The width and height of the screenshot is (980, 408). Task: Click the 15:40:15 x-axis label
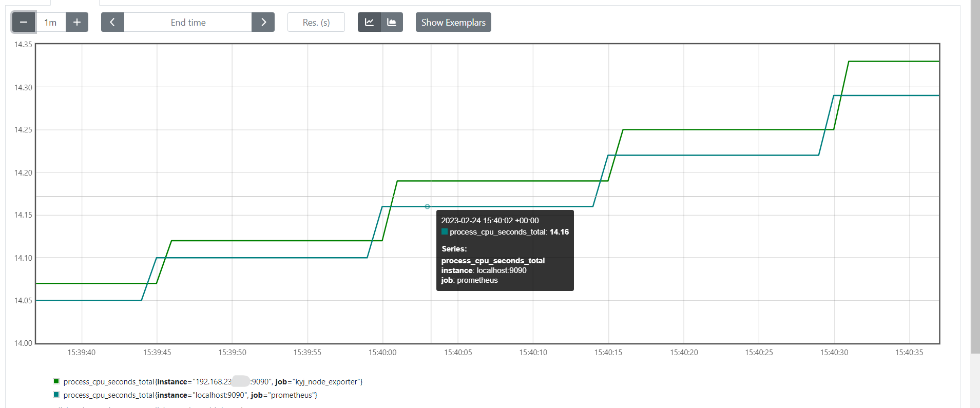click(x=608, y=353)
